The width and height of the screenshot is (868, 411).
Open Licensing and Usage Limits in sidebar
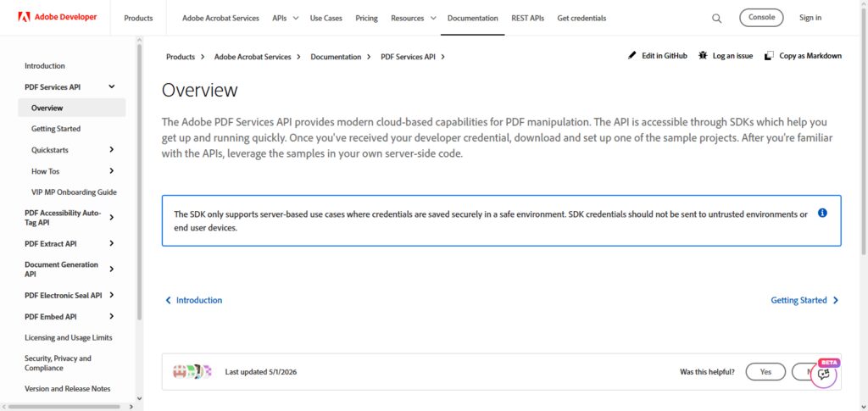pos(69,337)
